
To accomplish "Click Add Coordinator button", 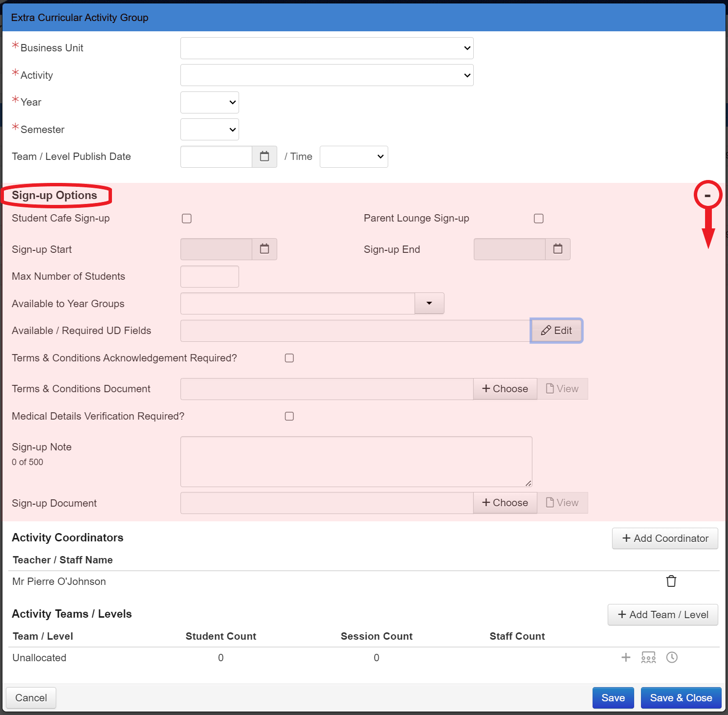I will tap(664, 538).
